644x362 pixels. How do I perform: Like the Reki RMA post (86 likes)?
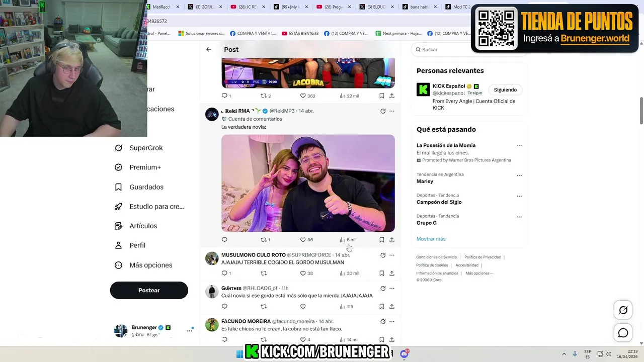coord(306,240)
